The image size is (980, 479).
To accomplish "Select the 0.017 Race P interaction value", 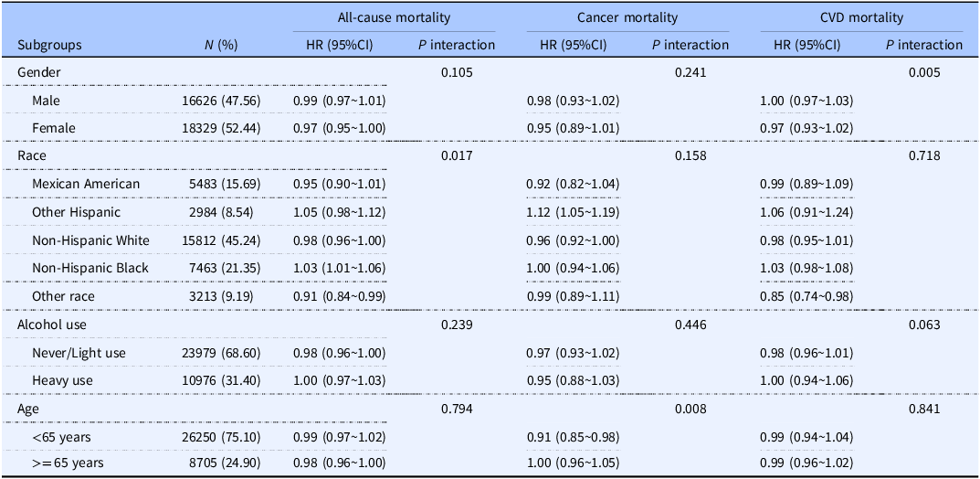I will [x=457, y=155].
